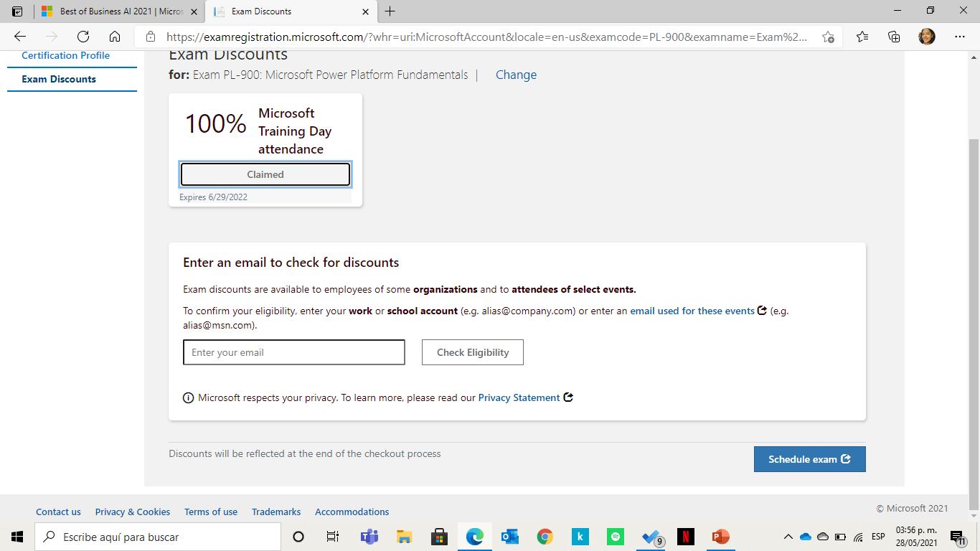This screenshot has height=551, width=980.
Task: Open PowerPoint from taskbar
Action: coord(721,537)
